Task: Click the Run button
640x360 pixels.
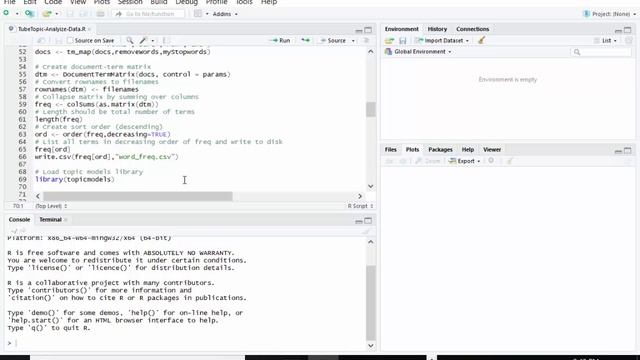Action: [x=280, y=40]
